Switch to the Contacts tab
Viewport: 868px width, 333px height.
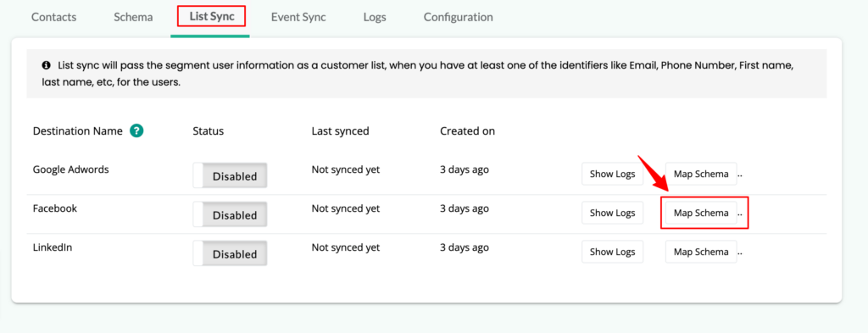coord(53,17)
